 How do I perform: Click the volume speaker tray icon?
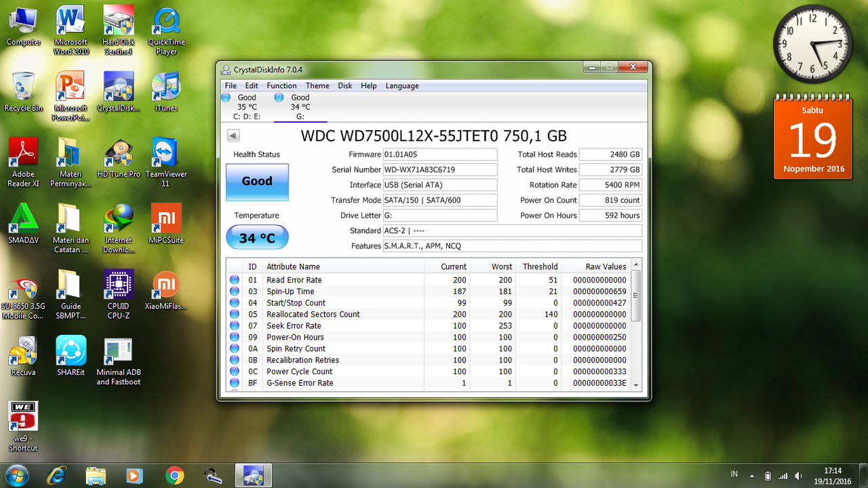[798, 476]
